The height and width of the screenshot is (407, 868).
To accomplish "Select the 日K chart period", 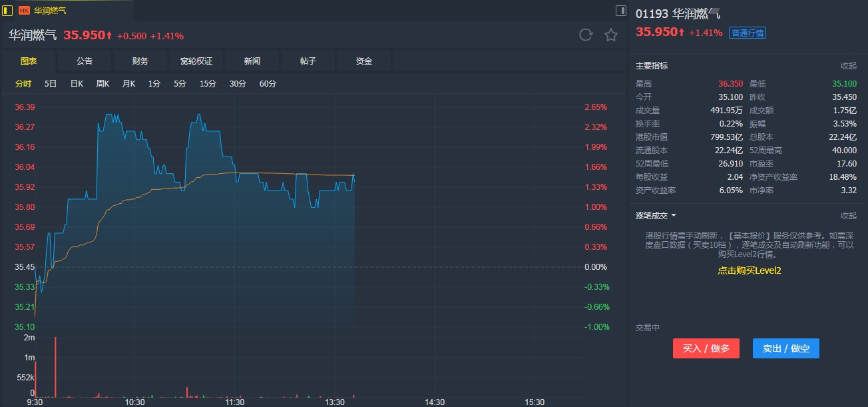I will point(77,84).
